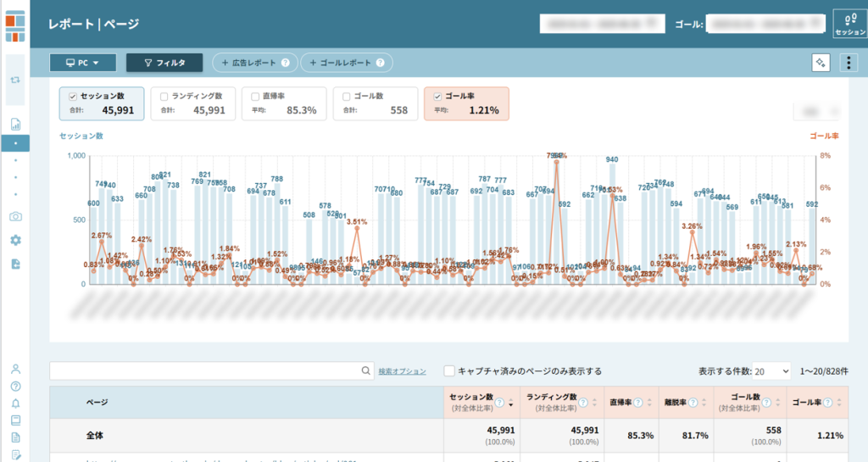Click the 1~20/828件 pagination text
868x462 pixels.
(824, 371)
